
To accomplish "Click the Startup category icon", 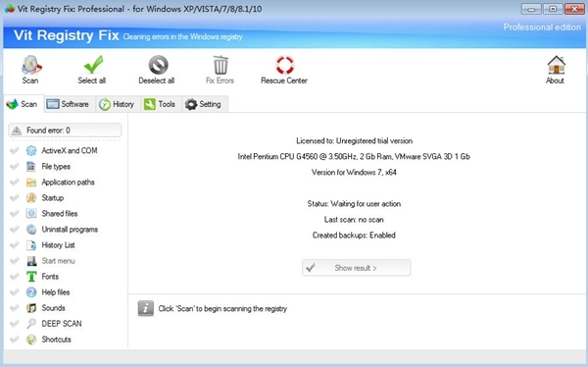I will pos(31,198).
